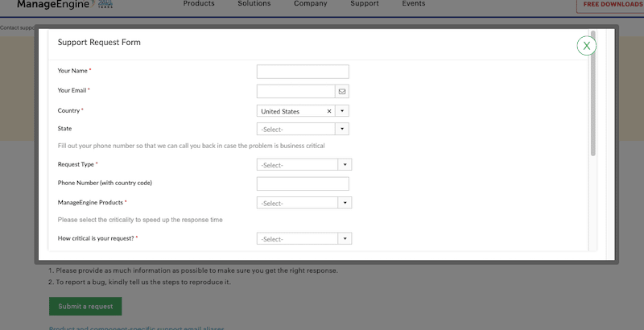The image size is (644, 330).
Task: Open the Company menu
Action: coord(311,4)
